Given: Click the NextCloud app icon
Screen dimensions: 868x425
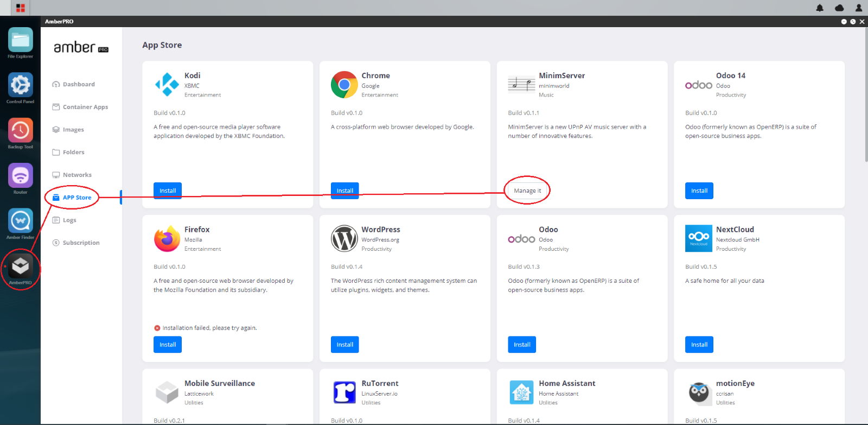Looking at the screenshot, I should point(699,238).
